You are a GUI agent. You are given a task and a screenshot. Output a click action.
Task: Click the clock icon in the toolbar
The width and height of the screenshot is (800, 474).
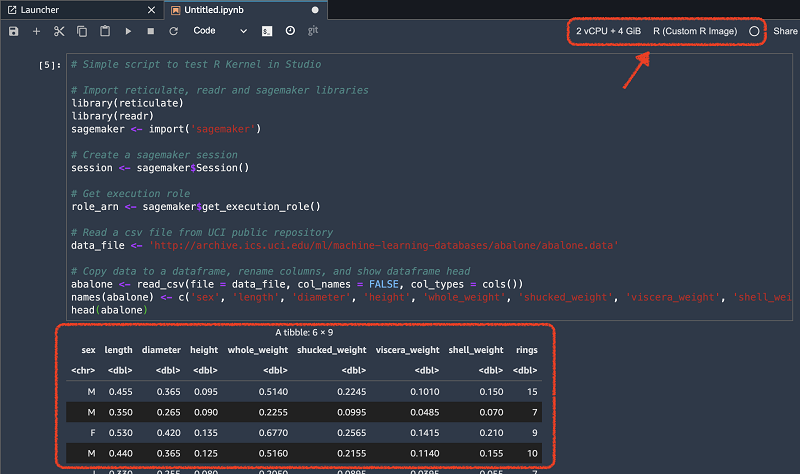point(290,31)
